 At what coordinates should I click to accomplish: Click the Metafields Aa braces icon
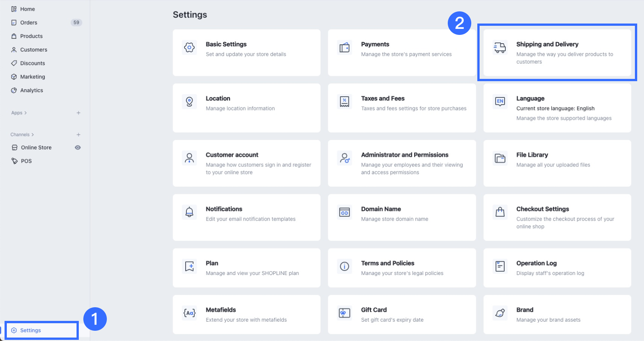tap(189, 313)
